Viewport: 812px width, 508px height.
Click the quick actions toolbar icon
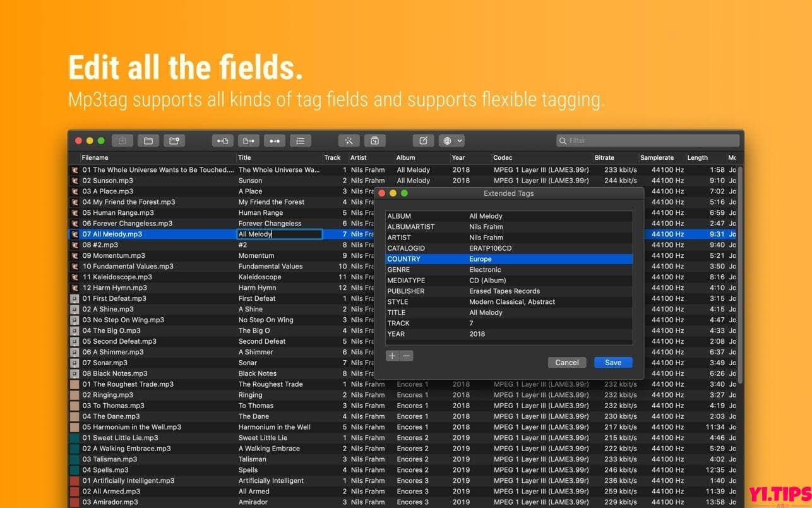pos(374,141)
